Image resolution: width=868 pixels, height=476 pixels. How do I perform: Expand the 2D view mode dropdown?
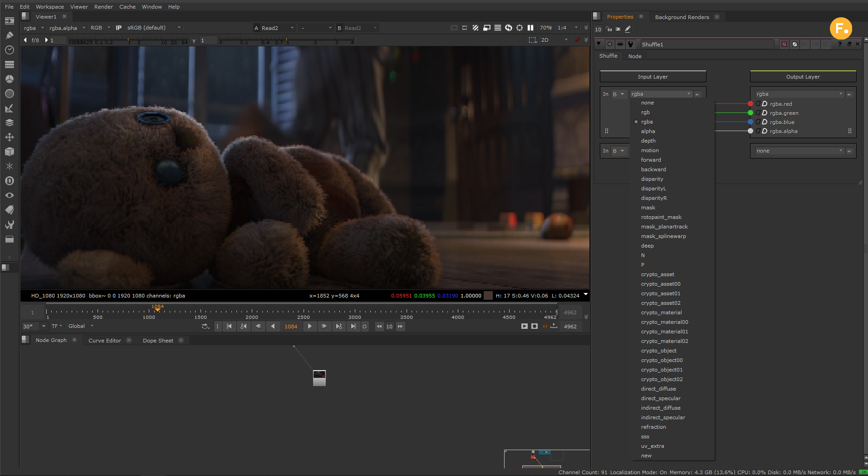[x=554, y=40]
